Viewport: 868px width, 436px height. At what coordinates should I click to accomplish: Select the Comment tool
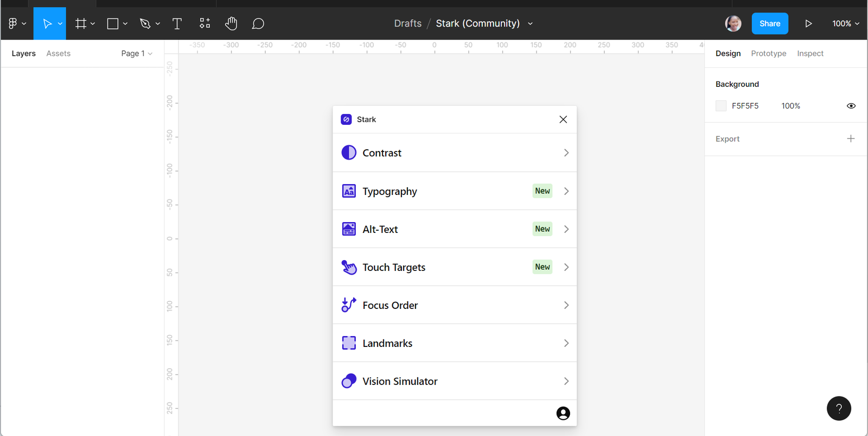(x=258, y=23)
